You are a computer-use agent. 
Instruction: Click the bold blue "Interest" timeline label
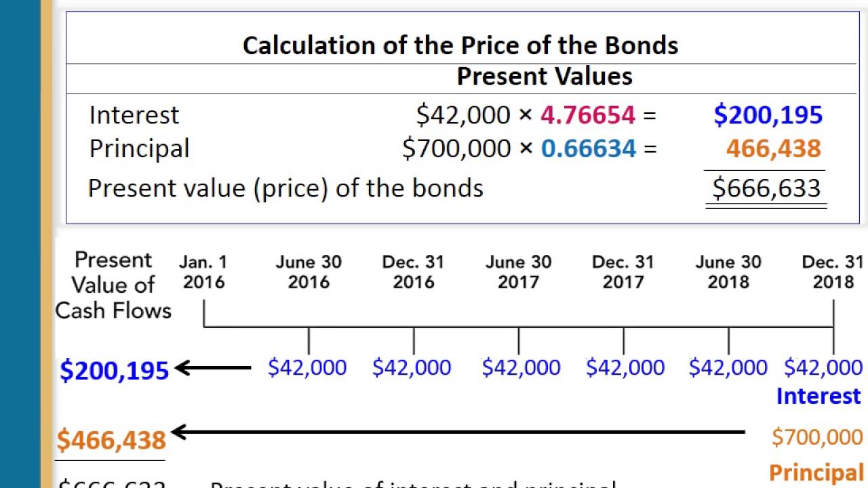[x=818, y=396]
